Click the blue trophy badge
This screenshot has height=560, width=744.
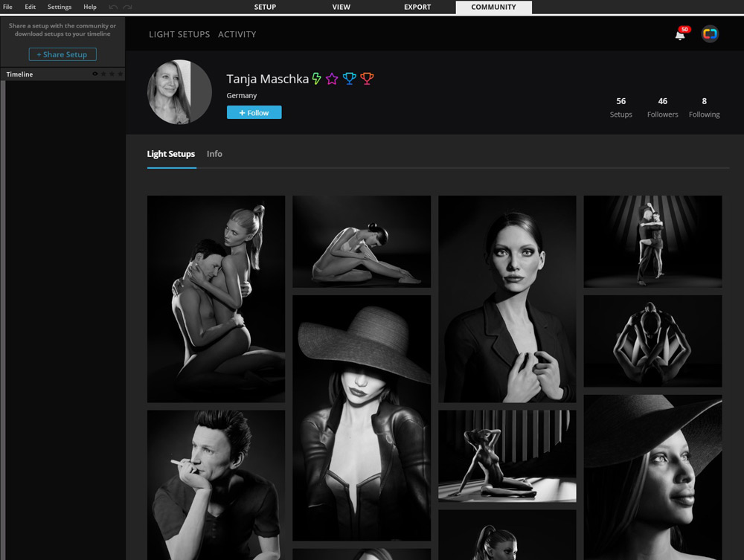pos(349,78)
